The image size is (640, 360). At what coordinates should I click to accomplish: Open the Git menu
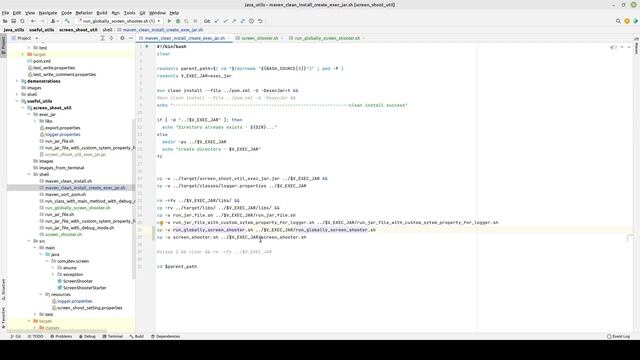click(x=142, y=13)
